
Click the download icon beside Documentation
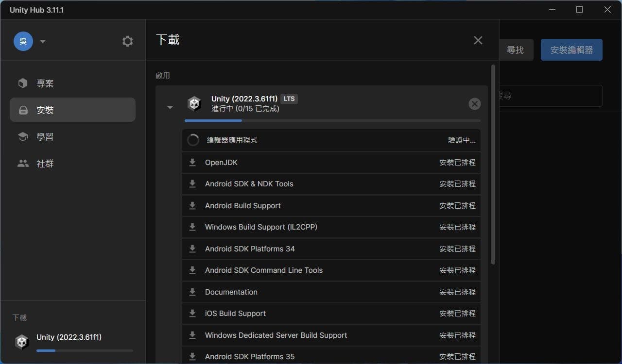pyautogui.click(x=192, y=292)
